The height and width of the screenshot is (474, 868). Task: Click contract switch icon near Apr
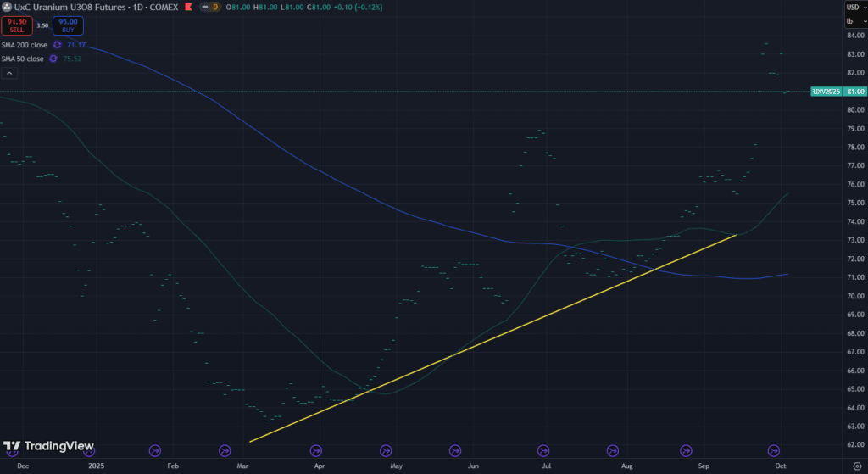316,450
